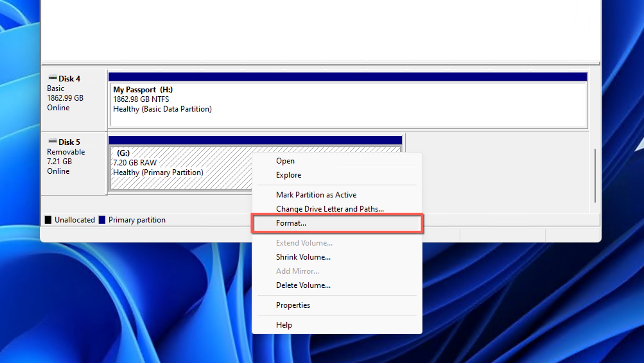Choose Format from the context menu
Screen dimensions: 644x363
click(291, 223)
